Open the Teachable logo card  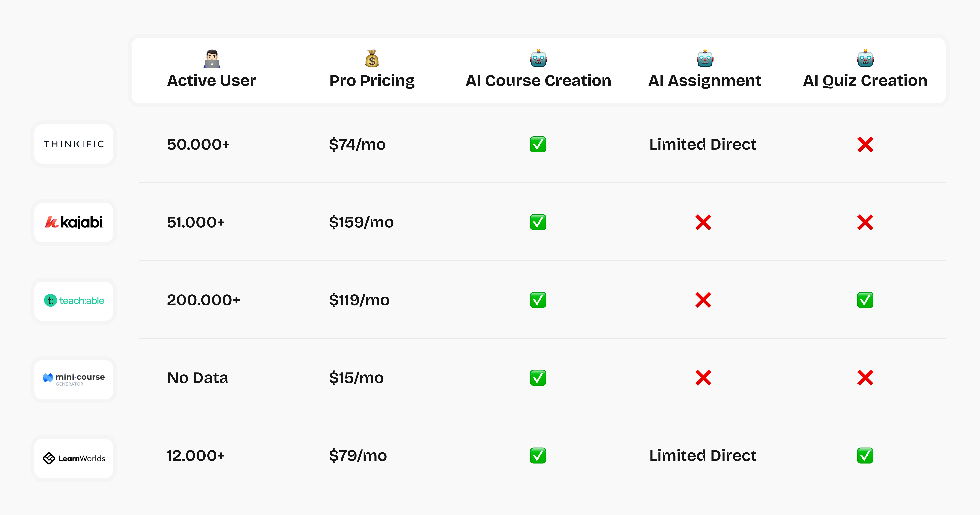(74, 301)
